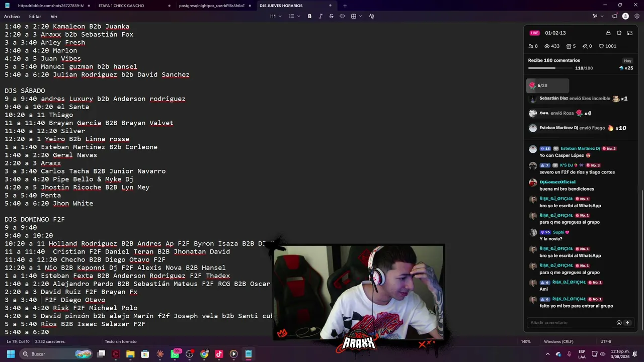Switch to the postgresqlnightpos tab
Image resolution: width=644 pixels, height=362 pixels.
(212, 6)
